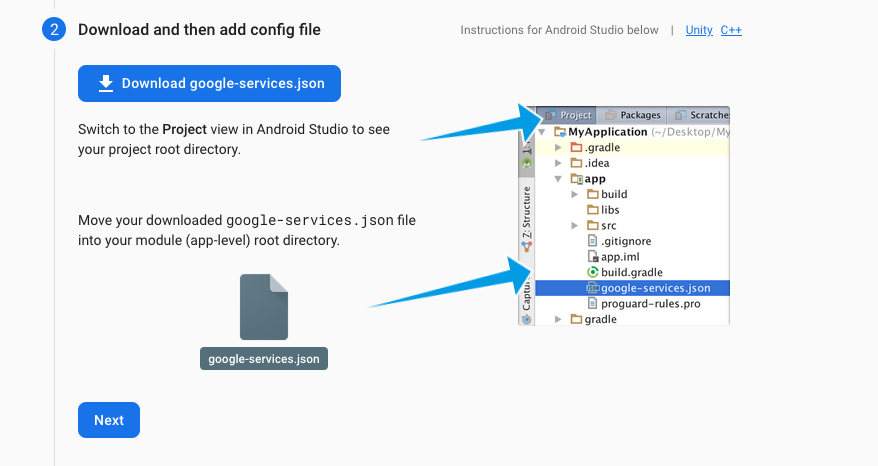Click the gray google-services.json document icon
The image size is (878, 466).
264,307
